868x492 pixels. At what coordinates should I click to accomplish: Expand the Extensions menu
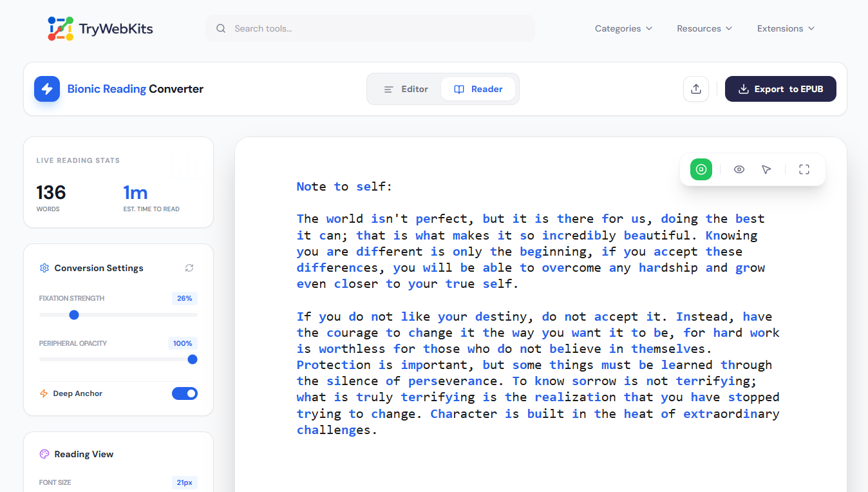coord(785,28)
